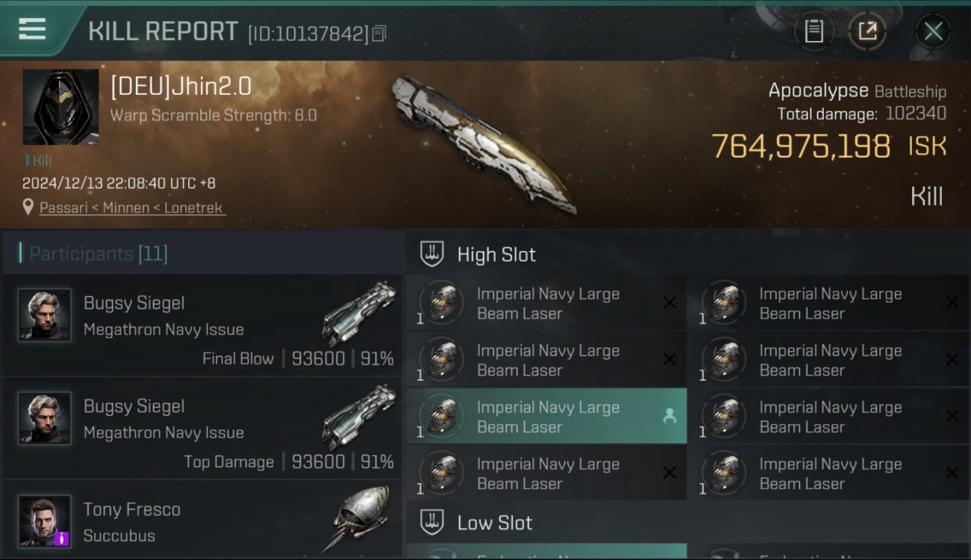Click the Succubus ship icon

point(359,518)
